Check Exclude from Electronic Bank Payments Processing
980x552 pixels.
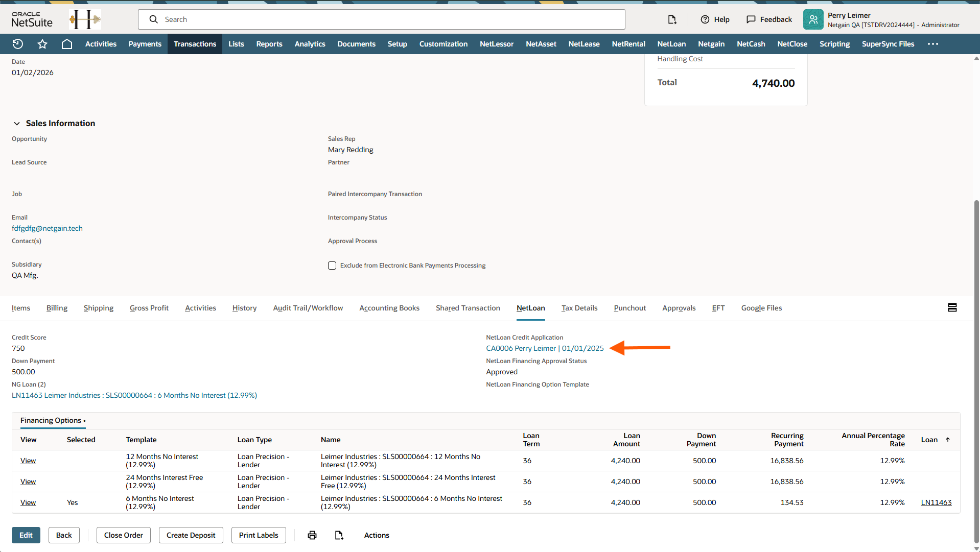pos(332,266)
